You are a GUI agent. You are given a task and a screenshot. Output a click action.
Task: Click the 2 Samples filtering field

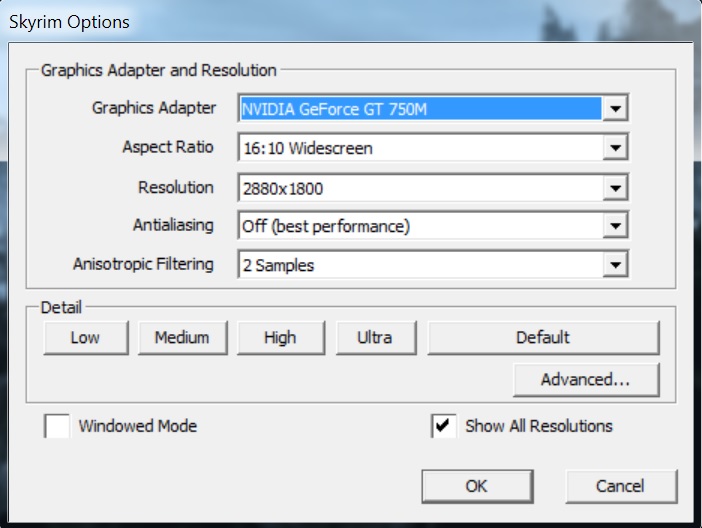433,265
